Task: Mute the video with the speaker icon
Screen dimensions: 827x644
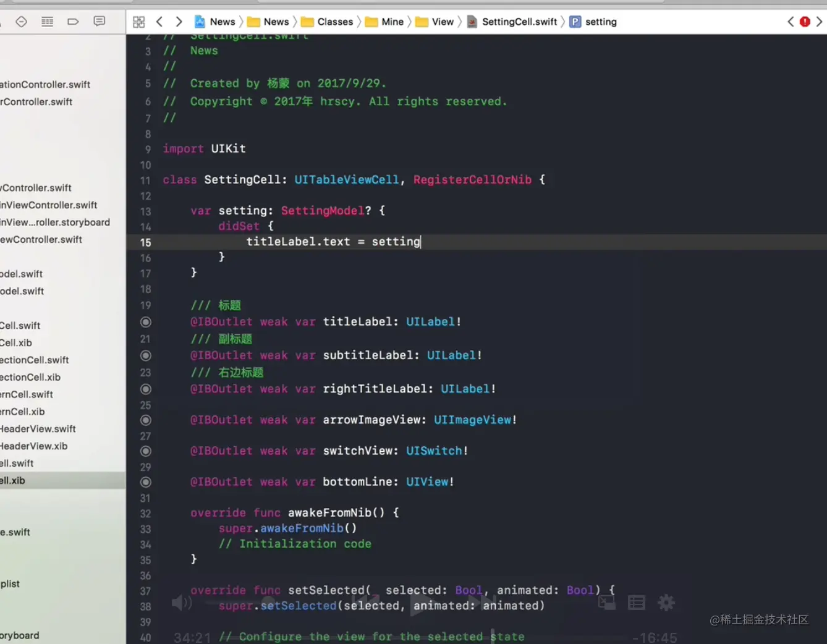Action: pos(181,603)
